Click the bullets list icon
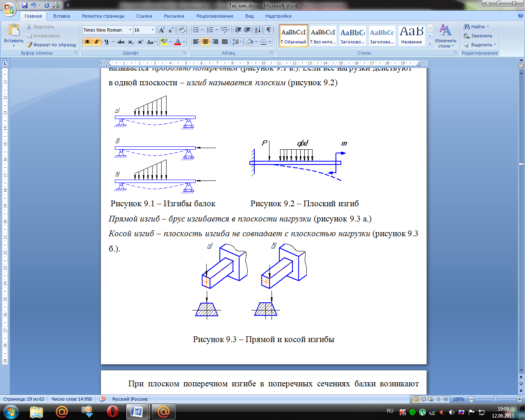 tap(196, 30)
